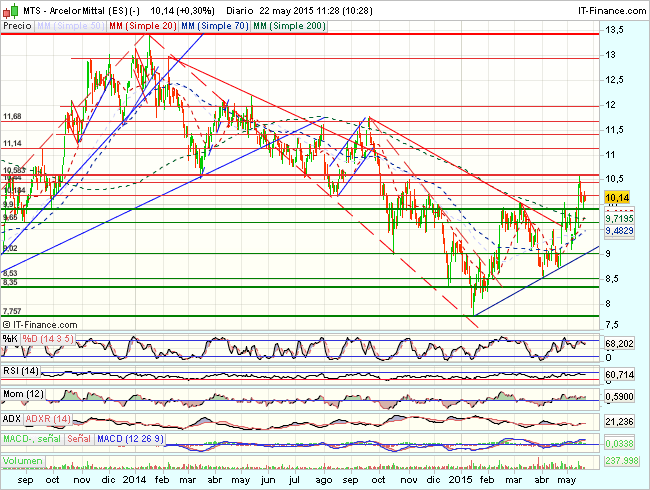Viewport: 650px width, 490px height.
Task: Click the 10,184 level label
Action: pyautogui.click(x=14, y=190)
